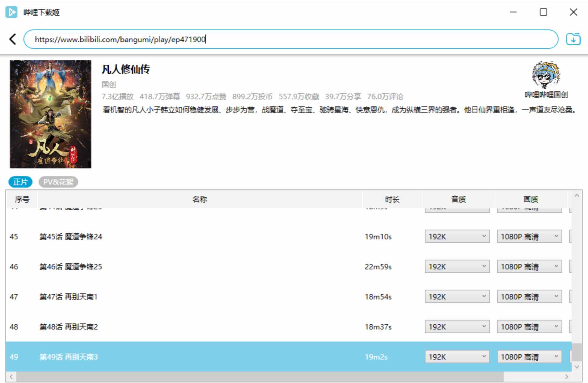
Task: Click sequence number 45 cell
Action: click(14, 237)
